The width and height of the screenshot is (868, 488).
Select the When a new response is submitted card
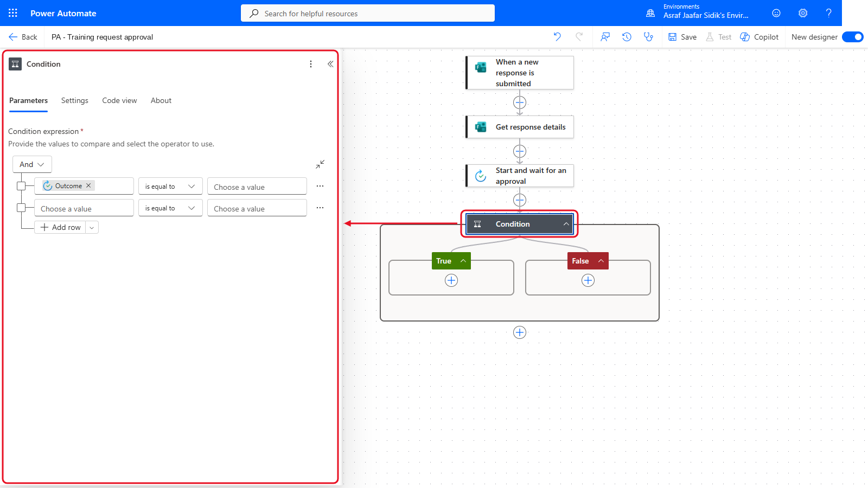tap(520, 73)
